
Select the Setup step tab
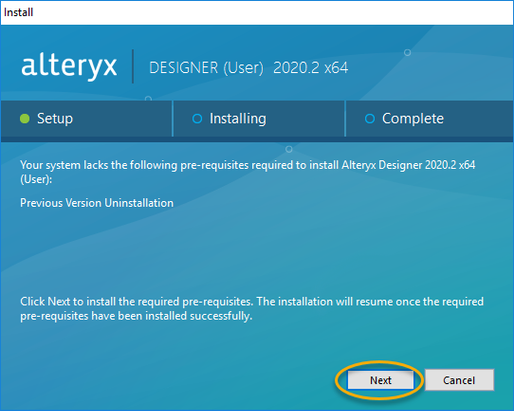86,119
